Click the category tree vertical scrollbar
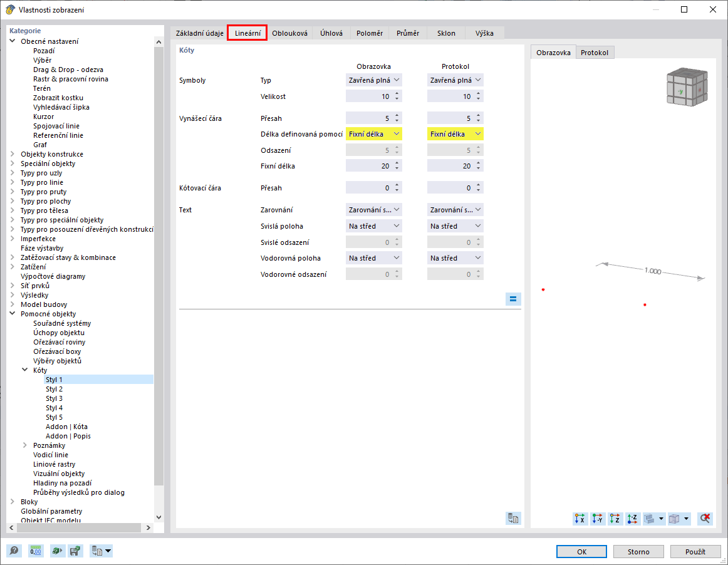 159,266
